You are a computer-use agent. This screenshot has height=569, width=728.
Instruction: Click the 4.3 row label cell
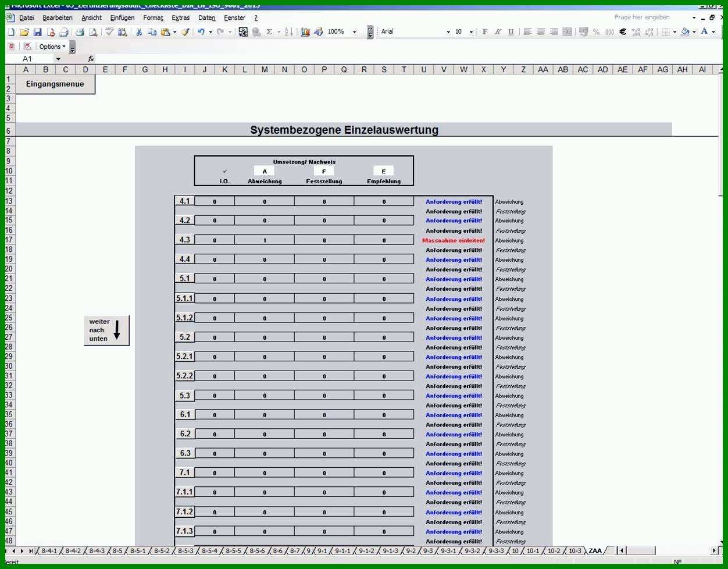tap(184, 240)
